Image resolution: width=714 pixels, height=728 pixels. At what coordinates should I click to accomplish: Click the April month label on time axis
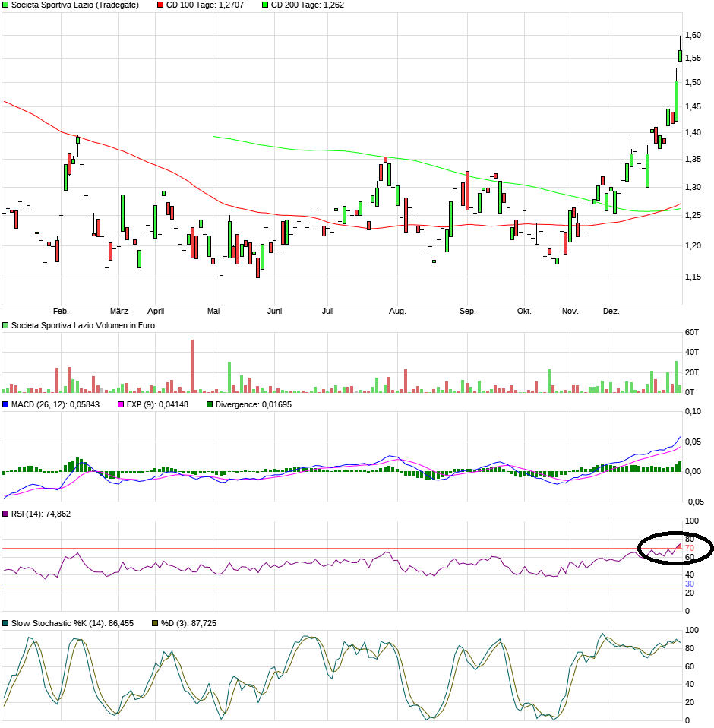[x=156, y=311]
